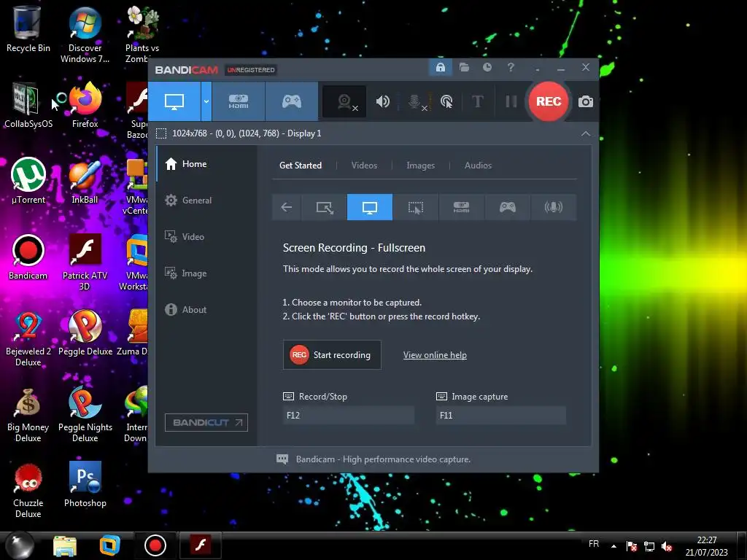Select around mouse recording mode icon

click(x=415, y=207)
